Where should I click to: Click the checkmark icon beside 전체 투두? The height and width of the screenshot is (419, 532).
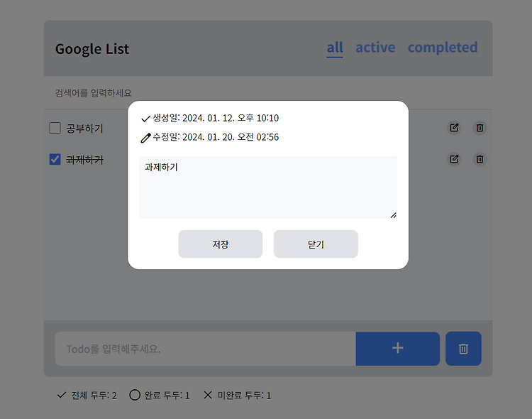62,395
